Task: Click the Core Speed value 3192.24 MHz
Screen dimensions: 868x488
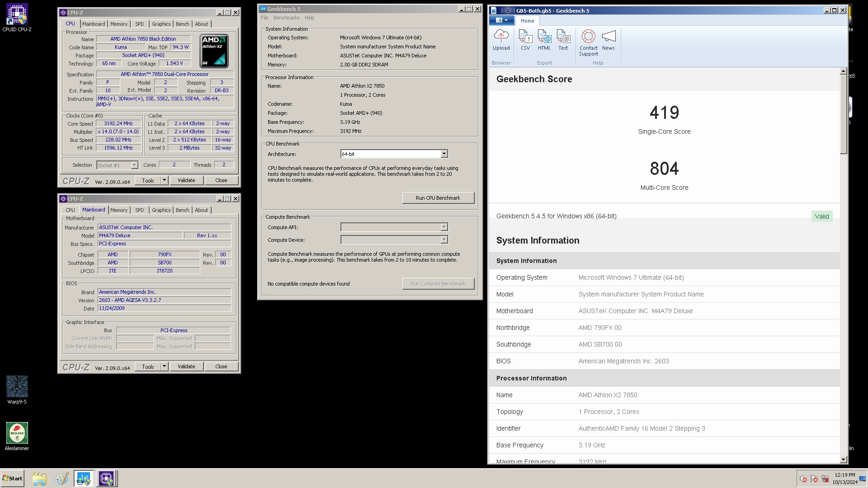Action: pos(118,123)
